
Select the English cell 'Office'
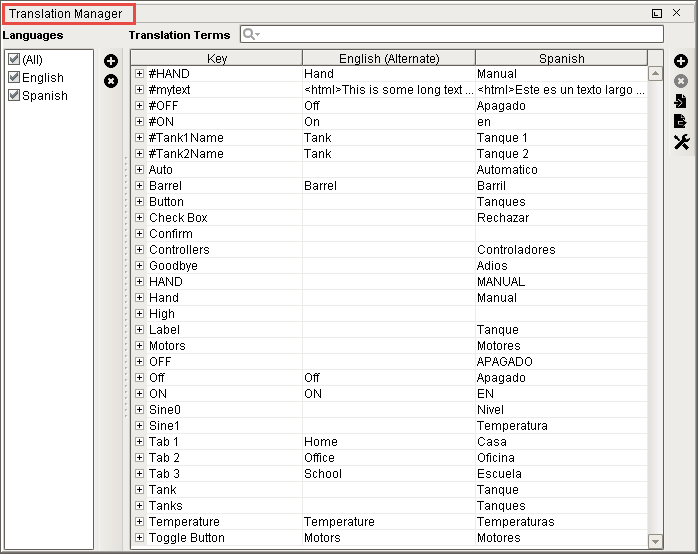[389, 458]
